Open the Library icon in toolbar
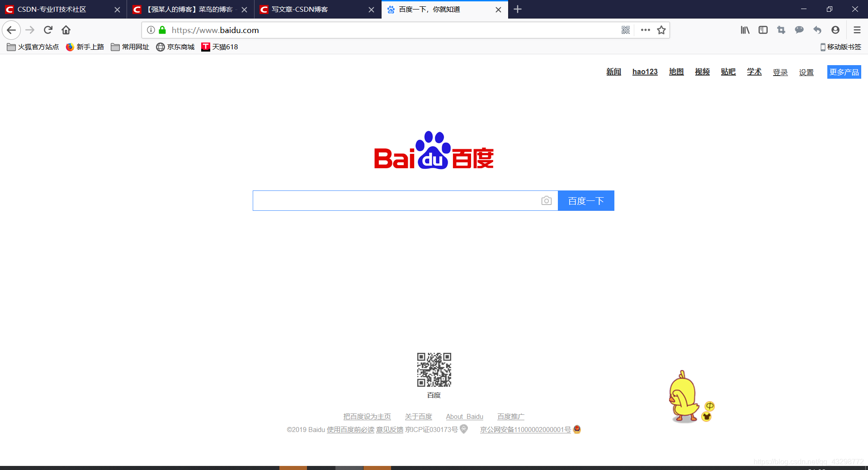Image resolution: width=868 pixels, height=470 pixels. 745,30
